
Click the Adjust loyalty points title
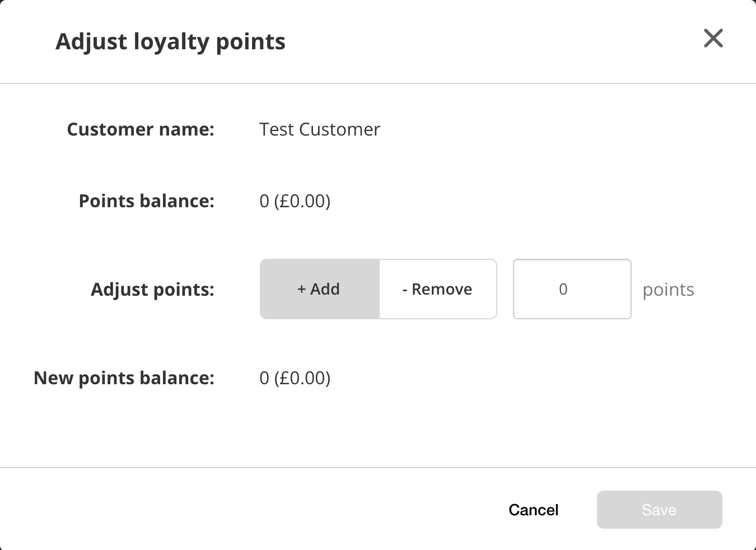coord(170,42)
